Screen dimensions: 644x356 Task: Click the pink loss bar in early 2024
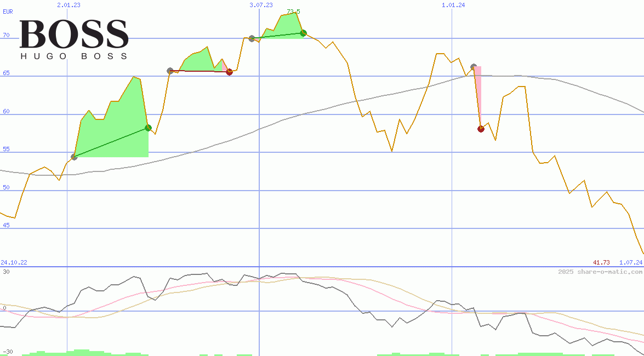478,93
